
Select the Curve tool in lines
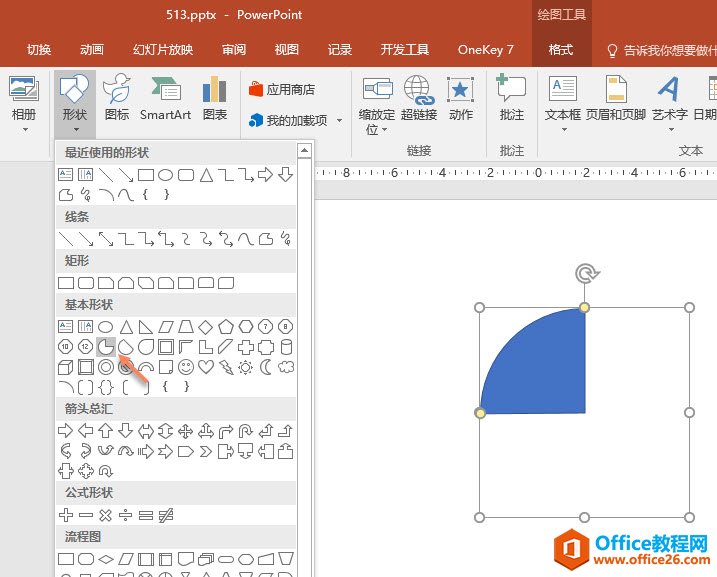(x=246, y=239)
